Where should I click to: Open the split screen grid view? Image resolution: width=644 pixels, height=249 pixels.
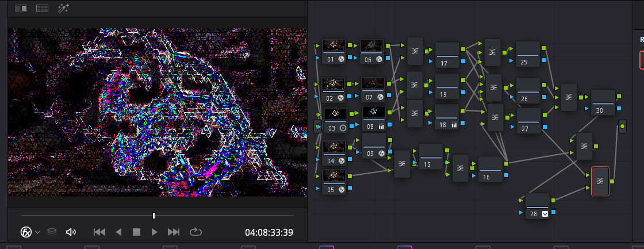pos(42,9)
